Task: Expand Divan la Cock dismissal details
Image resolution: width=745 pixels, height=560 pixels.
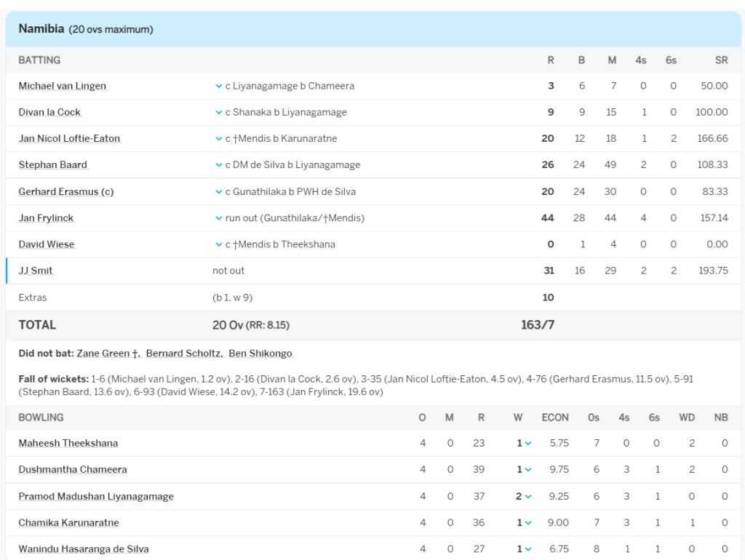Action: tap(218, 112)
